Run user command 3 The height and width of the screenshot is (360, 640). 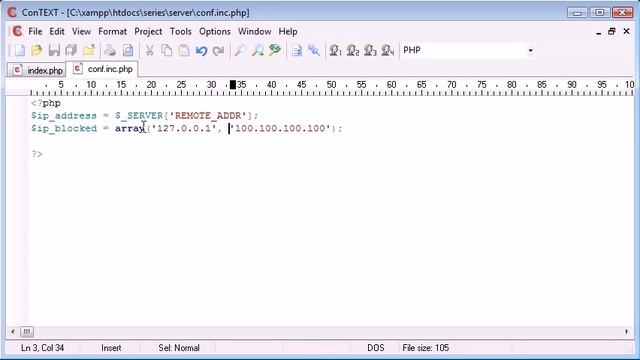click(x=370, y=50)
